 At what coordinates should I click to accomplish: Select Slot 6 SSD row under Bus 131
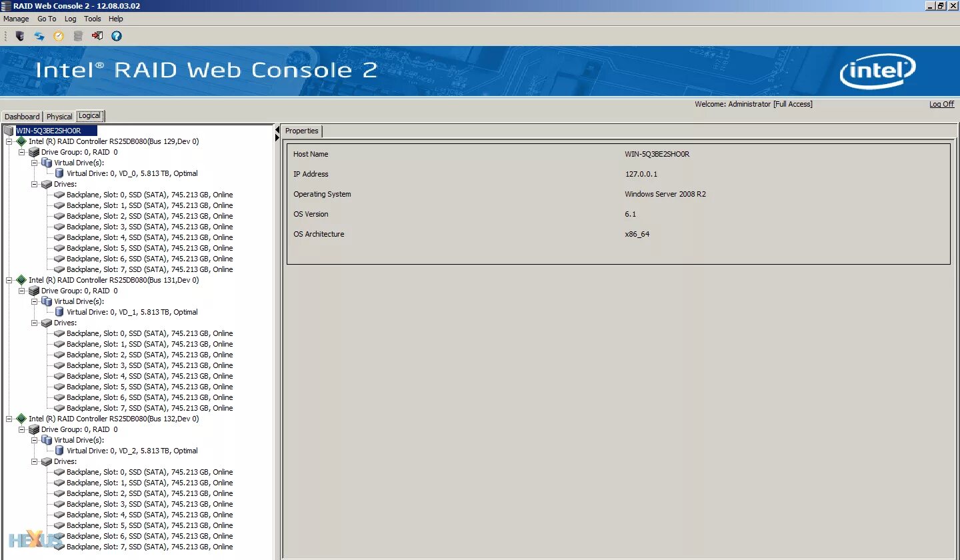pos(150,397)
